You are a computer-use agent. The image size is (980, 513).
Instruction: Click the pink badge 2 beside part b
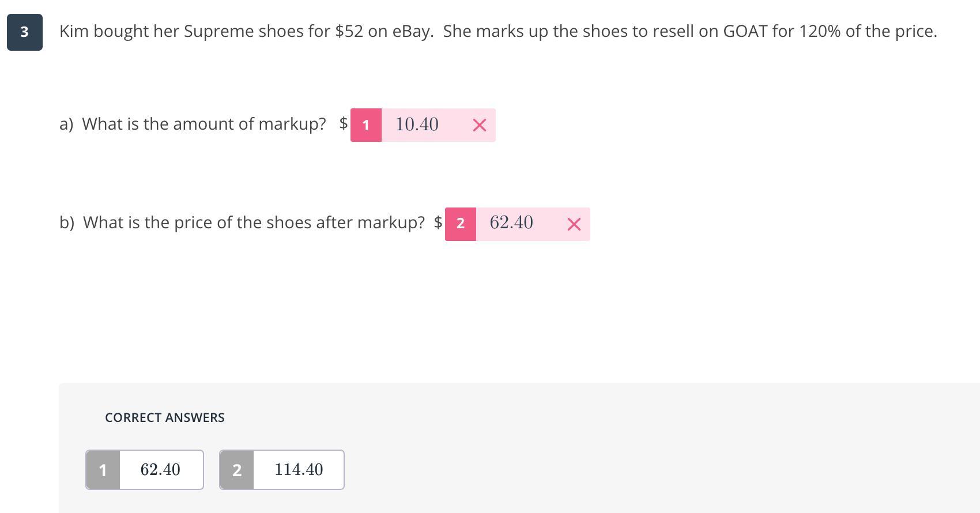(x=460, y=224)
